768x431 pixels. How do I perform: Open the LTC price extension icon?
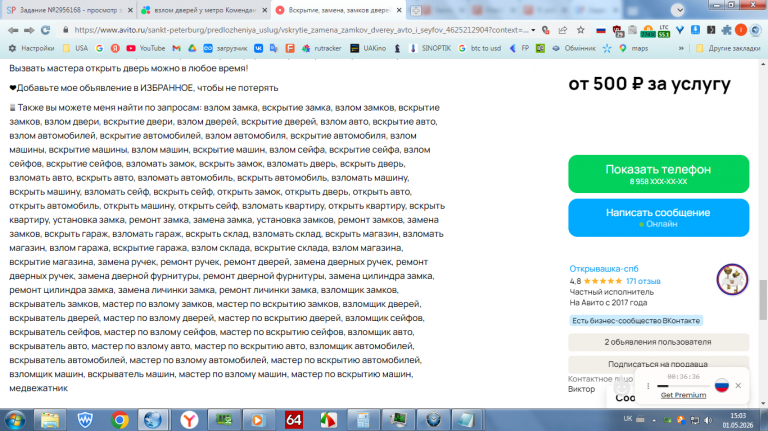point(664,30)
